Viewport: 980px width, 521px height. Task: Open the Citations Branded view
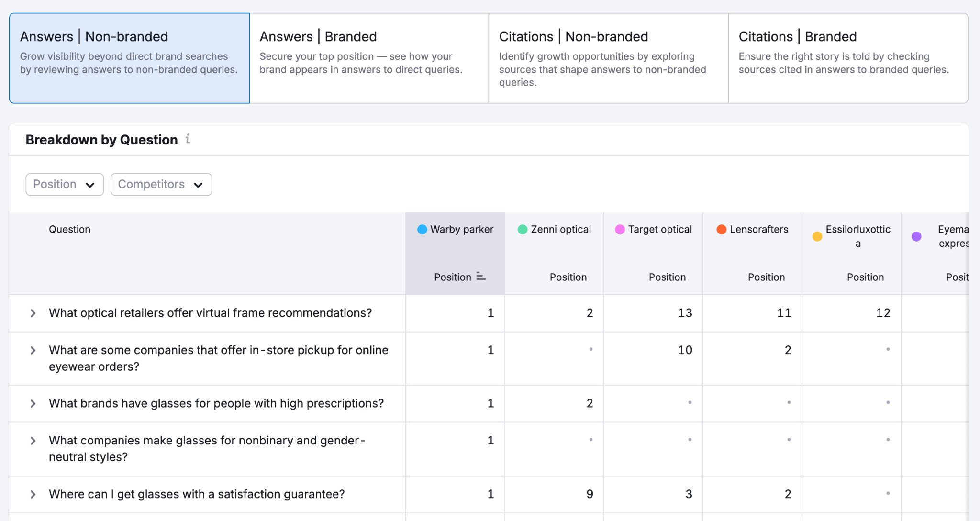(848, 57)
